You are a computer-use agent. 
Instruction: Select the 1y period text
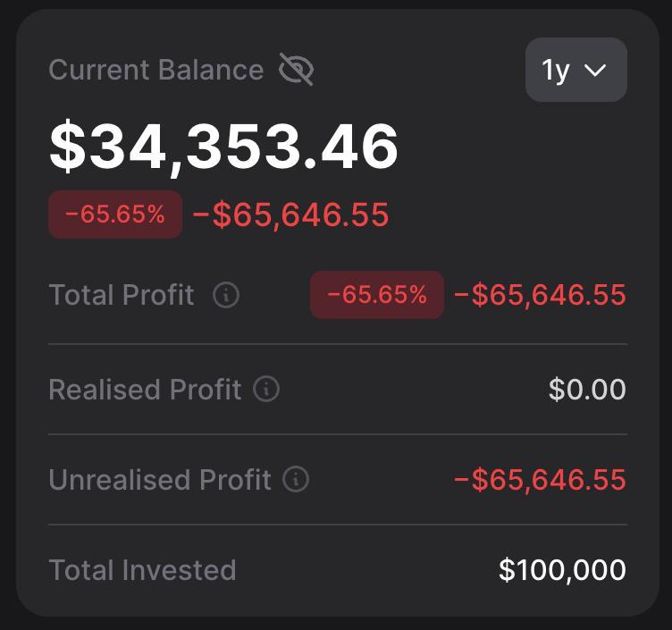pyautogui.click(x=556, y=71)
